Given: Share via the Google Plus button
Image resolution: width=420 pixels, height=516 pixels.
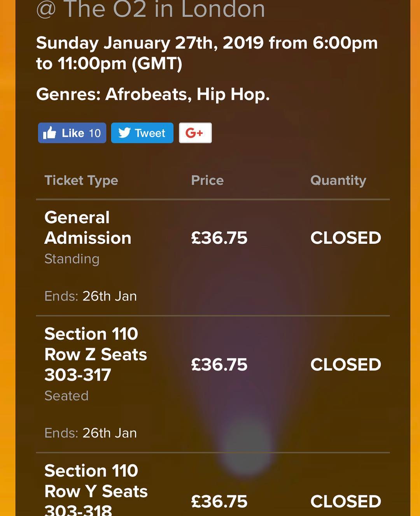Looking at the screenshot, I should pos(195,133).
